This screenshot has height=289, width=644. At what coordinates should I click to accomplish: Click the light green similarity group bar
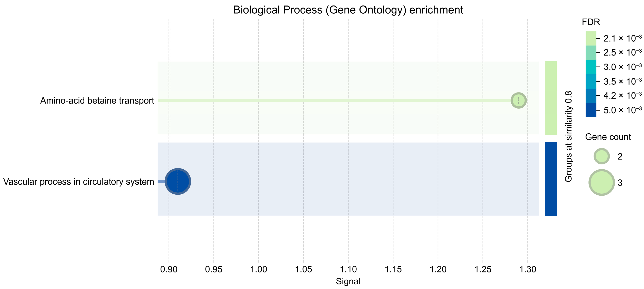click(x=551, y=98)
